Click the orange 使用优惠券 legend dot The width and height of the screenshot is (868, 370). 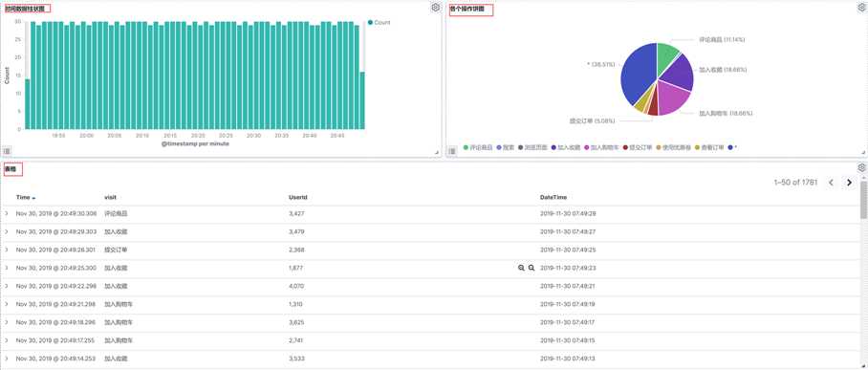pos(659,148)
